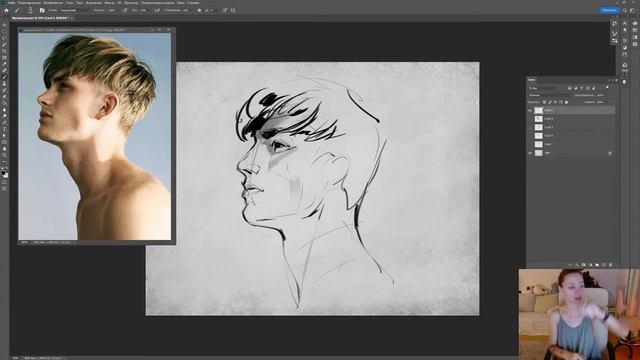Toggle lock image pixels brush icon
The height and width of the screenshot is (360, 640).
pyautogui.click(x=550, y=102)
